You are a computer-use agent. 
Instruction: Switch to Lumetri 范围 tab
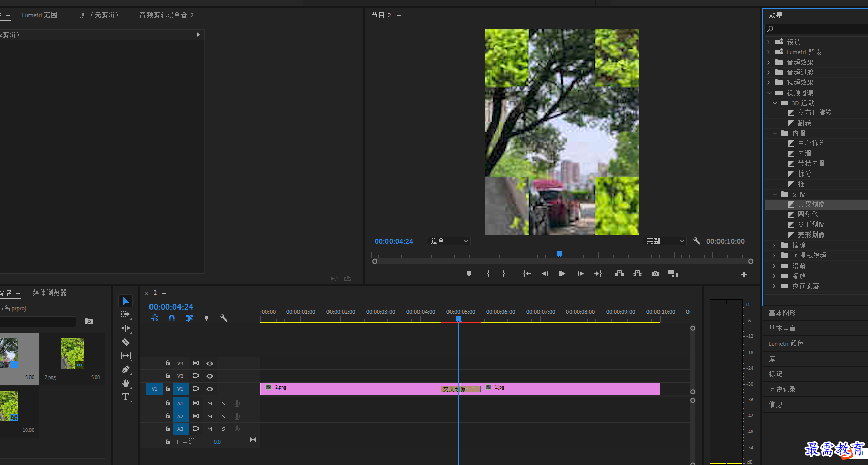click(40, 15)
